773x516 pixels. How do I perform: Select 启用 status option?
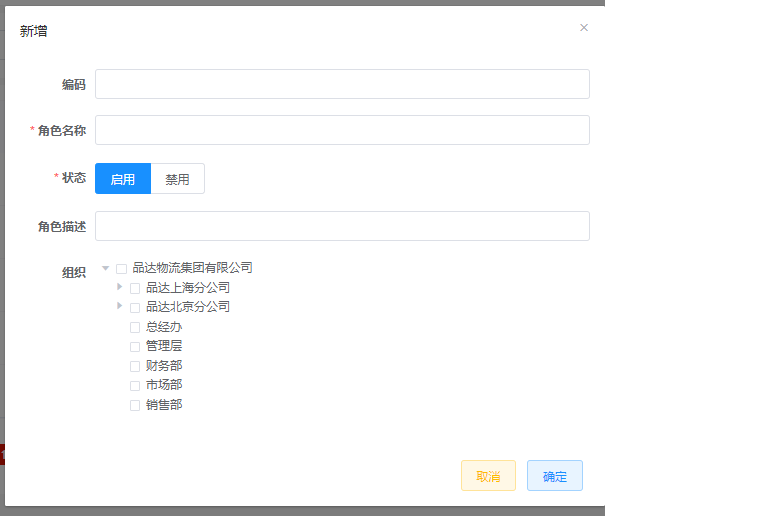click(123, 179)
